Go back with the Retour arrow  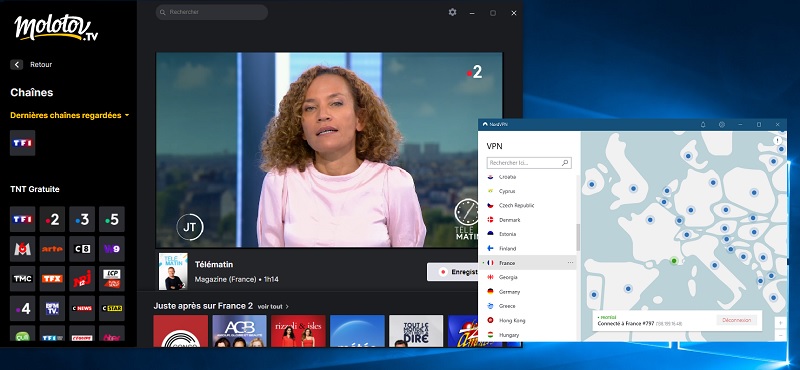click(x=17, y=65)
